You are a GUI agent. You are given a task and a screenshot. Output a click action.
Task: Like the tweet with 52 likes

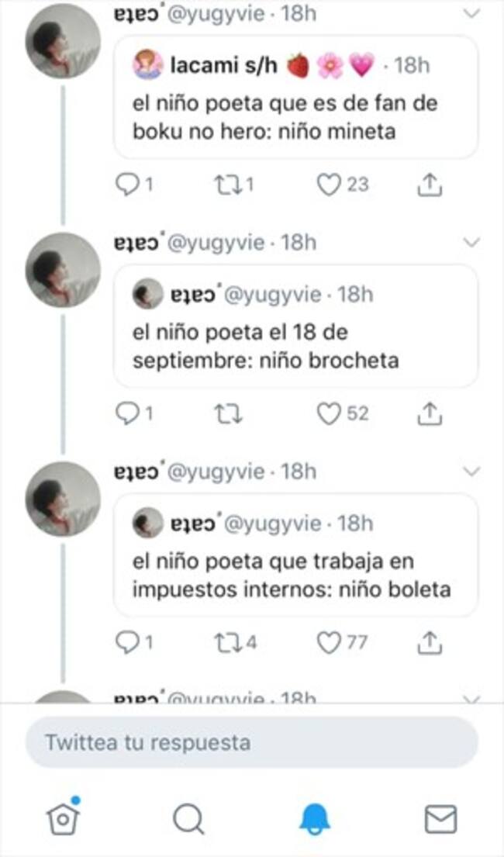[331, 414]
